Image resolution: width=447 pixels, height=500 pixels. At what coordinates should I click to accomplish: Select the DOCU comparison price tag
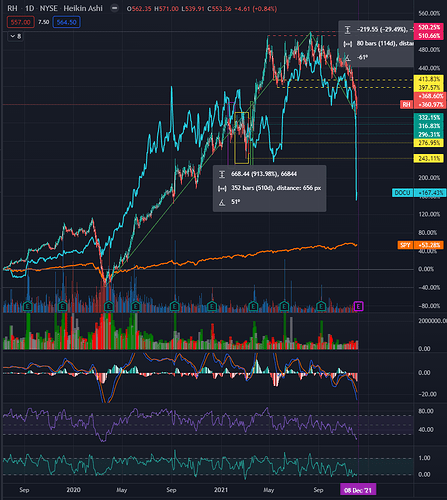point(403,193)
